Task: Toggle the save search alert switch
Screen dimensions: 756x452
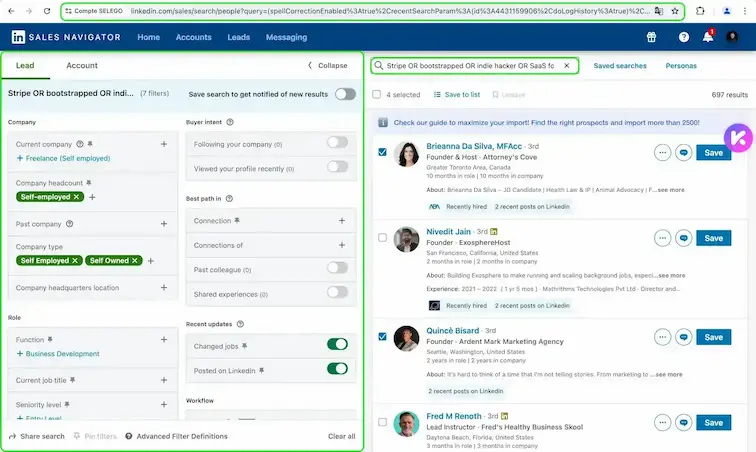Action: click(x=345, y=94)
